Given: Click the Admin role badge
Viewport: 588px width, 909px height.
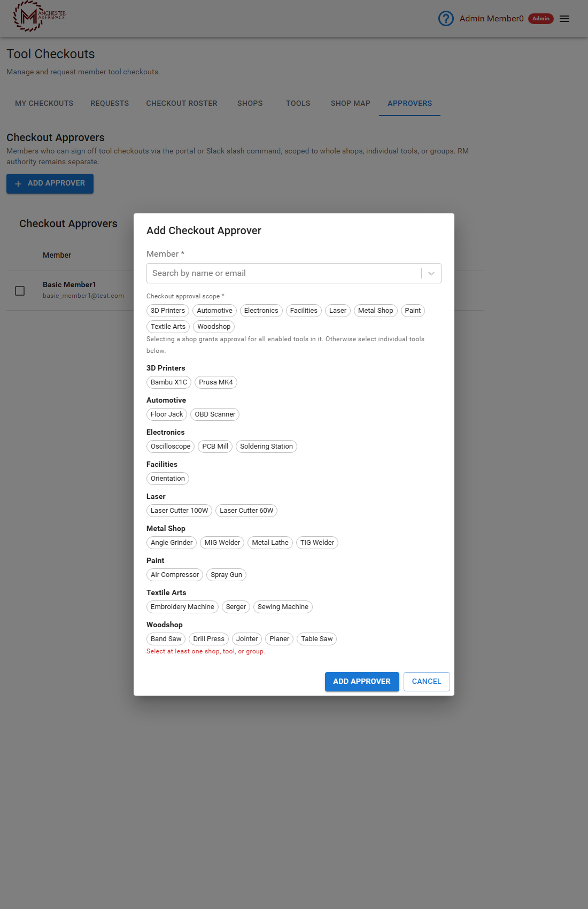Looking at the screenshot, I should (x=541, y=19).
